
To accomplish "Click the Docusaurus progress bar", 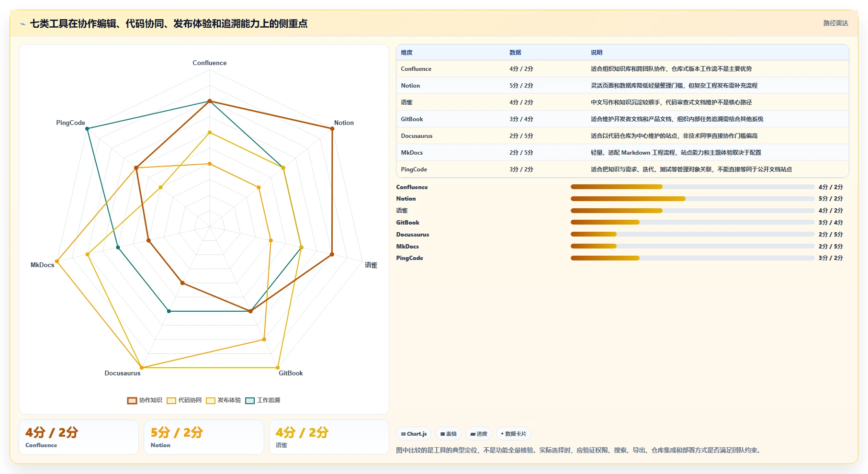I will 692,234.
